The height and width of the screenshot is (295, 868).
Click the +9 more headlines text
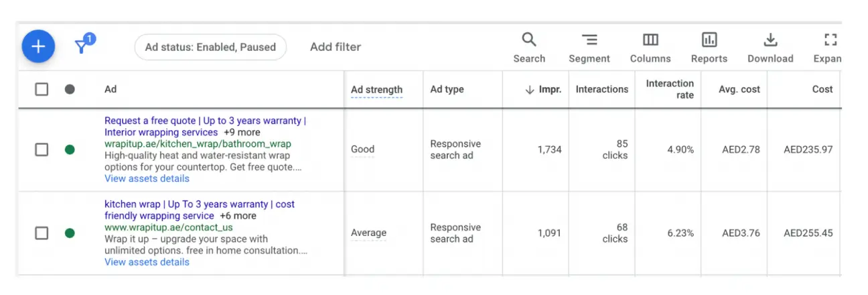click(x=242, y=133)
